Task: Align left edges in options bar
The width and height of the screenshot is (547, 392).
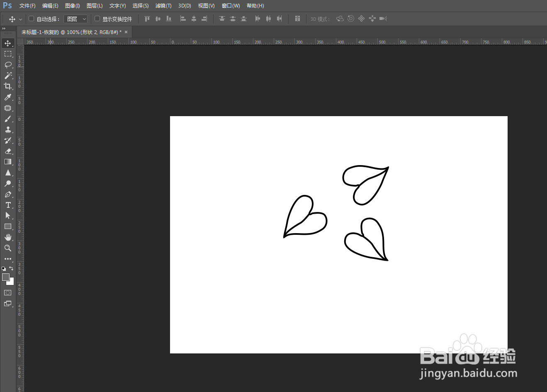Action: (183, 19)
